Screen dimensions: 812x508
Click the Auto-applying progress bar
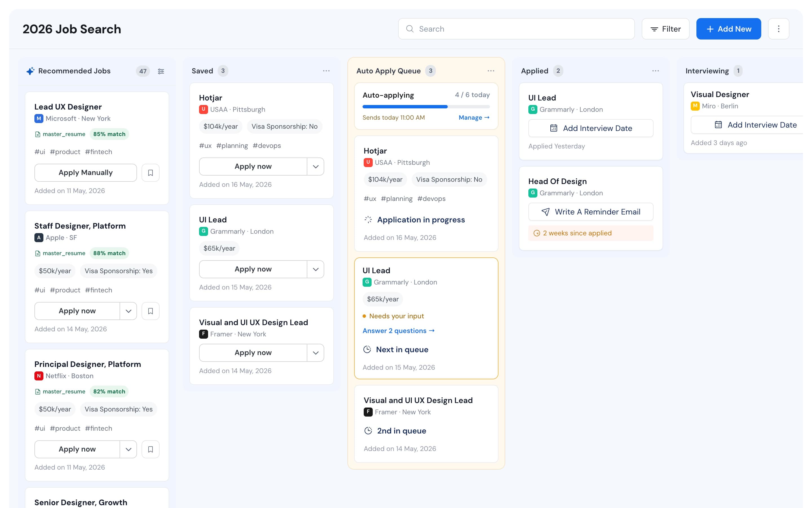pos(426,107)
